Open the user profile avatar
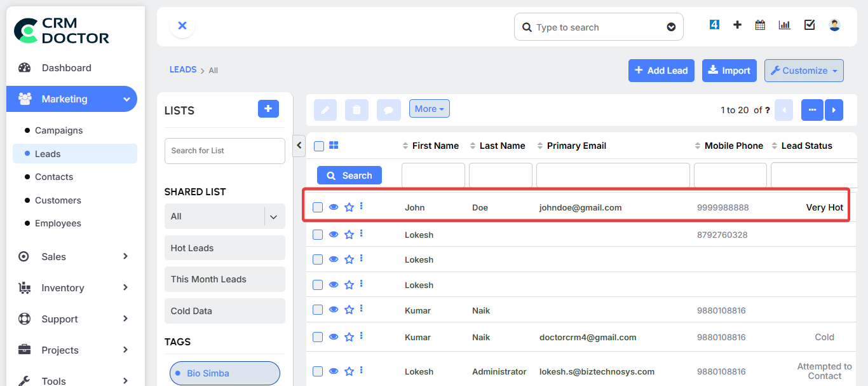Image resolution: width=868 pixels, height=386 pixels. point(834,25)
